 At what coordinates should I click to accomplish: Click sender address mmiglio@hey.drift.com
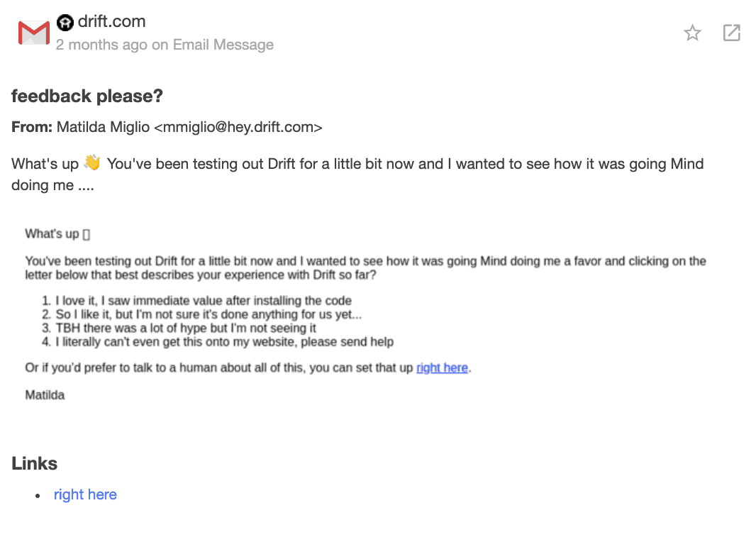238,127
